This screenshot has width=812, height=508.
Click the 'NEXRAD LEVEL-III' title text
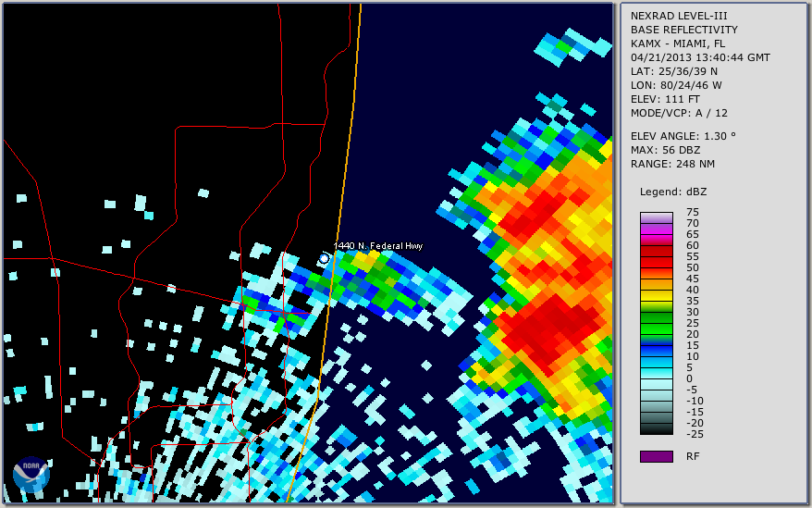679,16
